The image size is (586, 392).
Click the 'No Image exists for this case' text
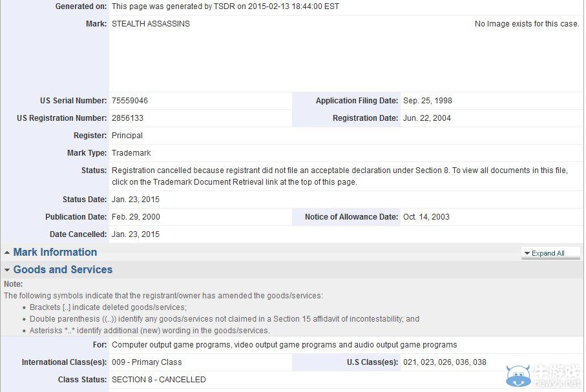(x=527, y=23)
